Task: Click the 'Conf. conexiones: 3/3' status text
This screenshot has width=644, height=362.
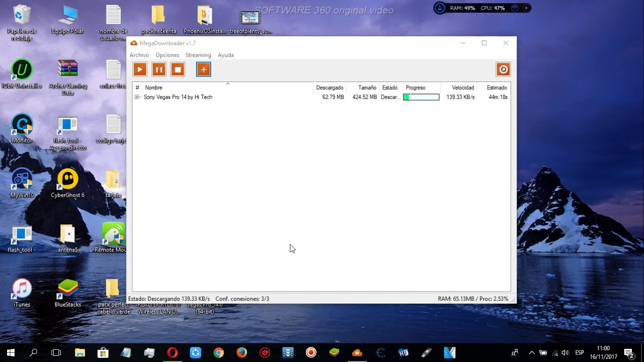Action: [x=242, y=299]
